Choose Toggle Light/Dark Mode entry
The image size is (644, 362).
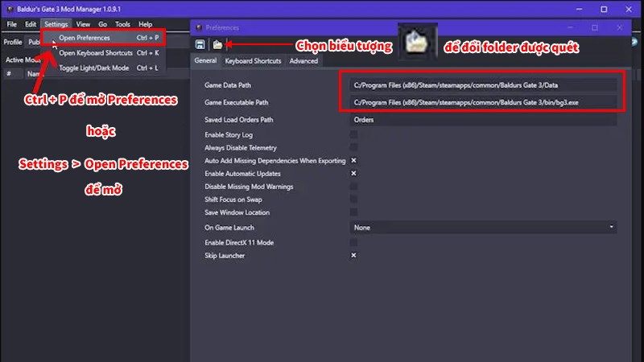coord(104,68)
